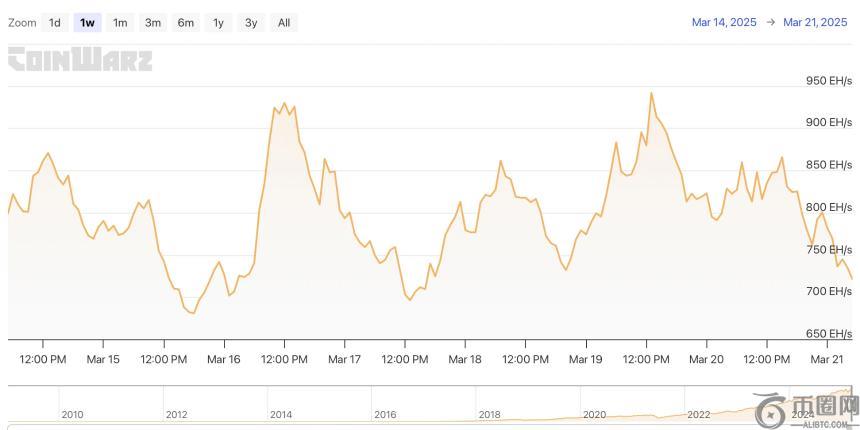Screen dimensions: 860x430
Task: Click the Zoom label
Action: (22, 23)
